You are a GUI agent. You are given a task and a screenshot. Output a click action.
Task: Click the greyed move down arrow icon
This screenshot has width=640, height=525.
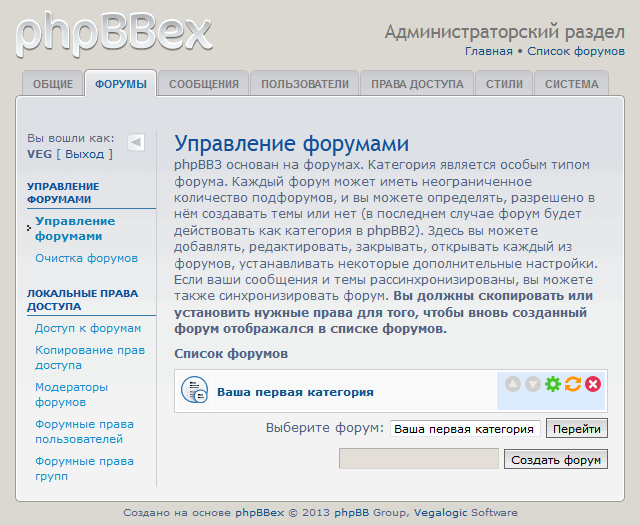coord(533,384)
